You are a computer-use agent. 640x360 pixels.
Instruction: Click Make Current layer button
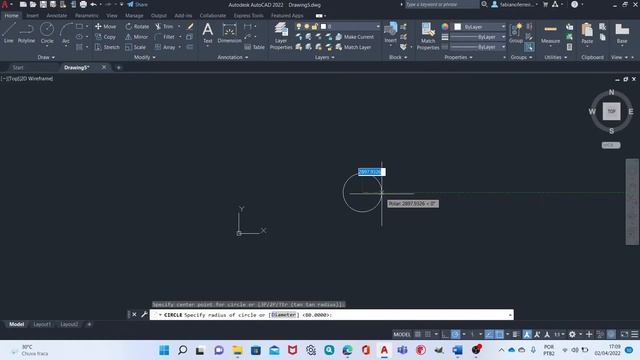point(354,37)
